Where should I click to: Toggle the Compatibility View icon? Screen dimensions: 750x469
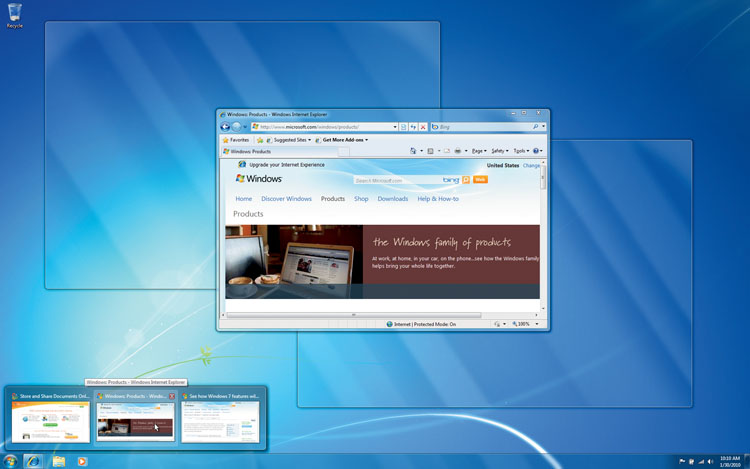point(403,127)
